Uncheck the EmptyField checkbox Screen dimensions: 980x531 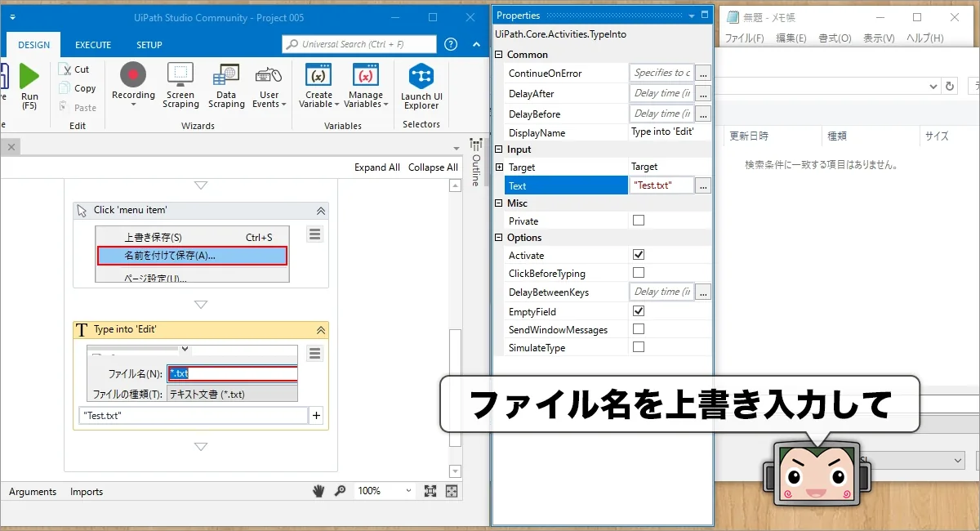coord(639,311)
